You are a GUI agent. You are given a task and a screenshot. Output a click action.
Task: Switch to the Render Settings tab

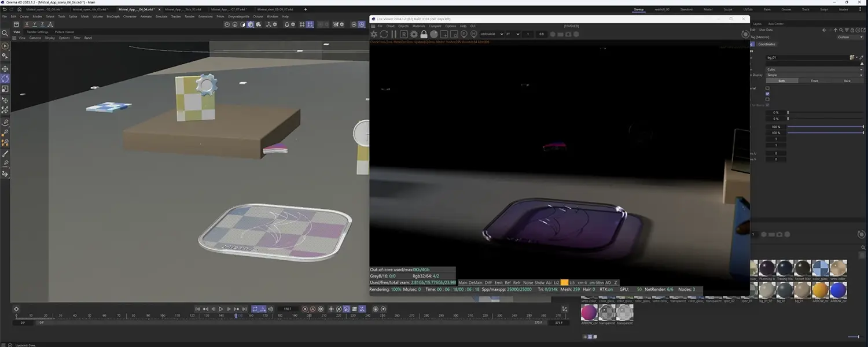(38, 32)
